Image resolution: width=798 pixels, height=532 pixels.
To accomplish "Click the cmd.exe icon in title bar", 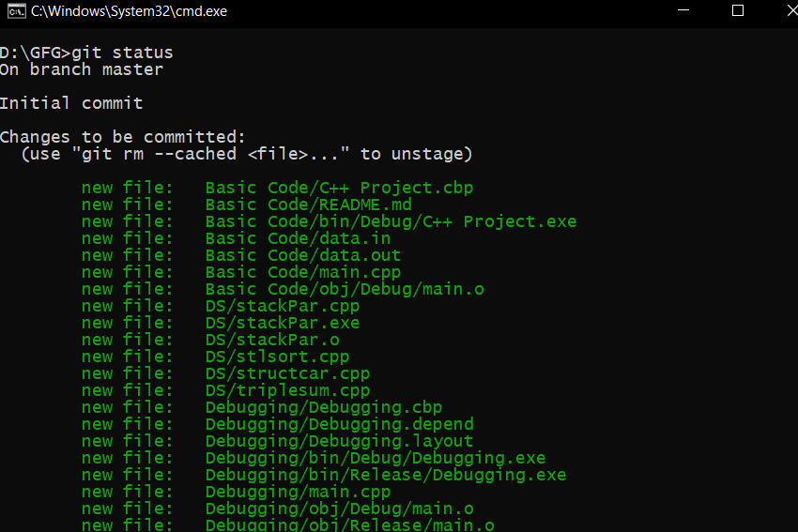I will pos(15,11).
